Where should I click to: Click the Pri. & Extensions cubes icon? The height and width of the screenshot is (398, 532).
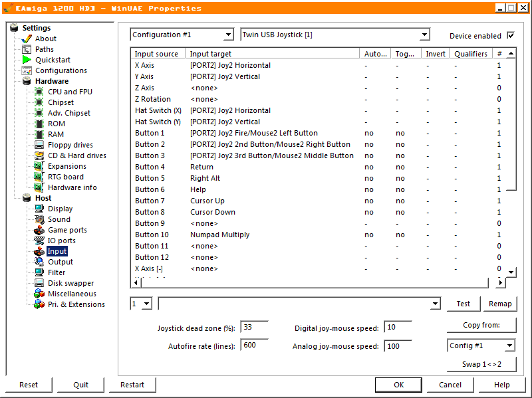(39, 304)
